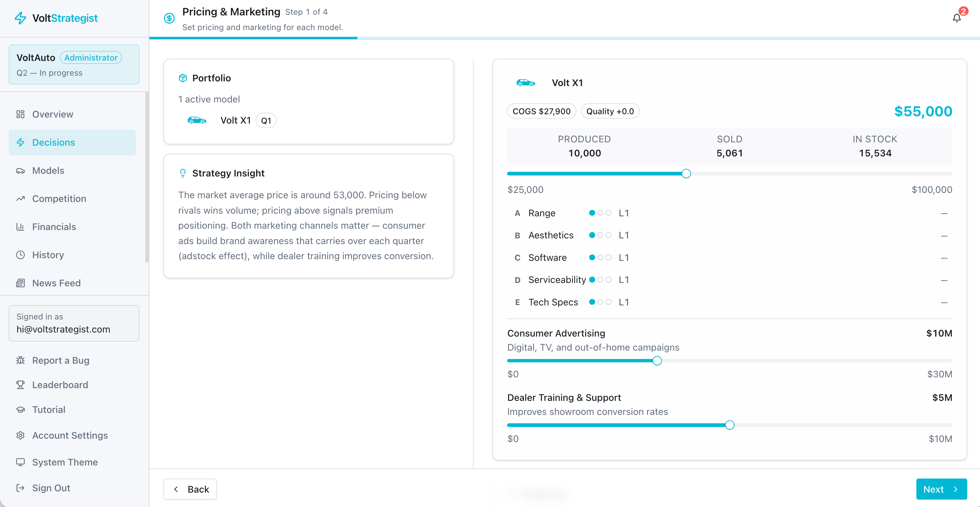
Task: Click the Q1 badge next to Volt X1
Action: tap(266, 120)
